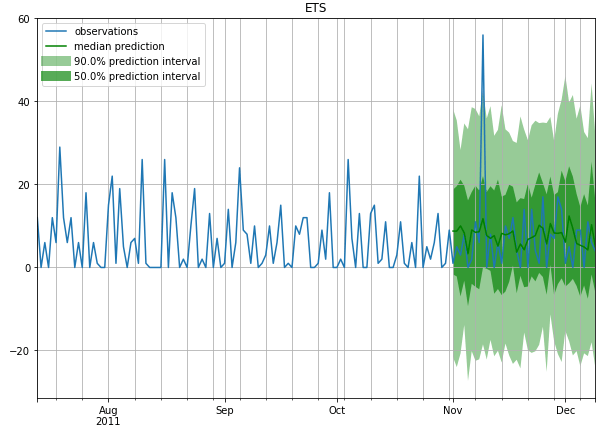Click the 0 tick label on y-axis
This screenshot has width=608, height=433.
26,268
